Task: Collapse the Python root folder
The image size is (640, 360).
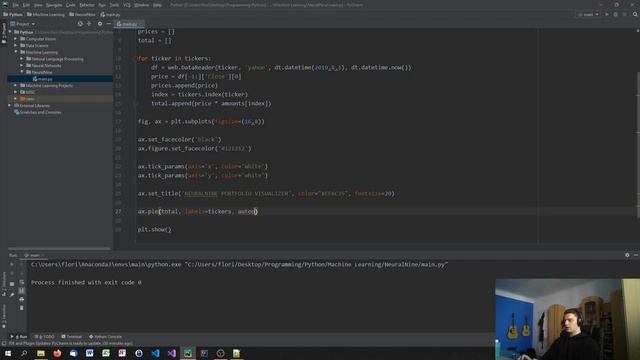Action: point(10,32)
